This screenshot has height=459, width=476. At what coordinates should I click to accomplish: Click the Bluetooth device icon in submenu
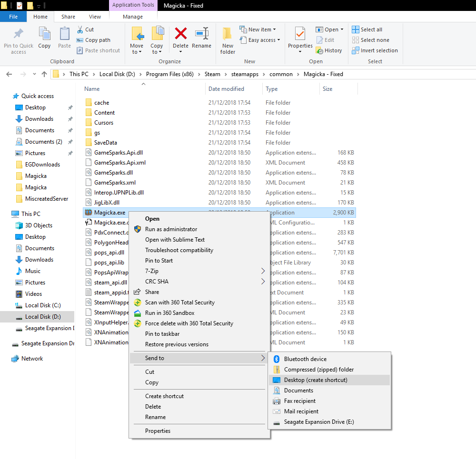pyautogui.click(x=277, y=359)
